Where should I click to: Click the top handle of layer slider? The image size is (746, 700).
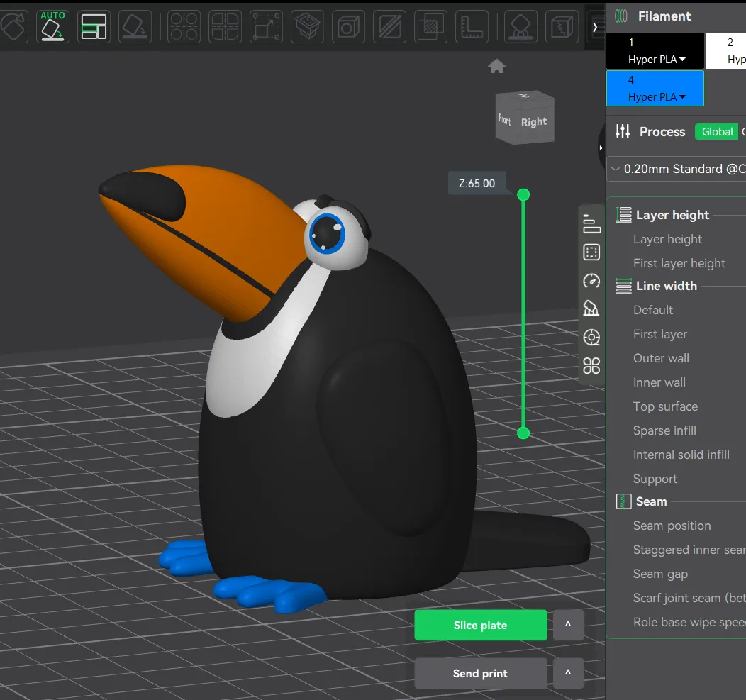point(523,194)
